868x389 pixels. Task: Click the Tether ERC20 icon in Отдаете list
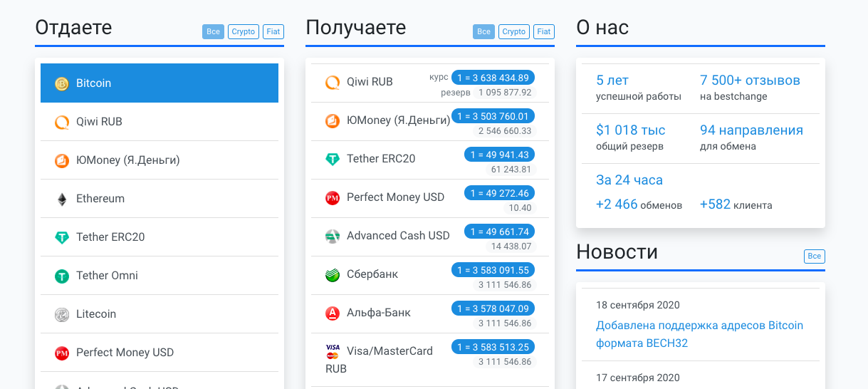[62, 237]
